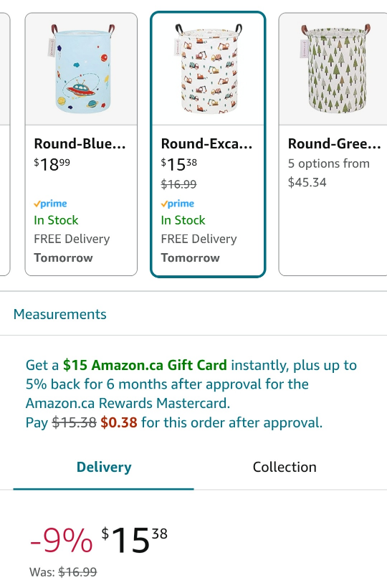Switch to the Collection tab

click(285, 468)
